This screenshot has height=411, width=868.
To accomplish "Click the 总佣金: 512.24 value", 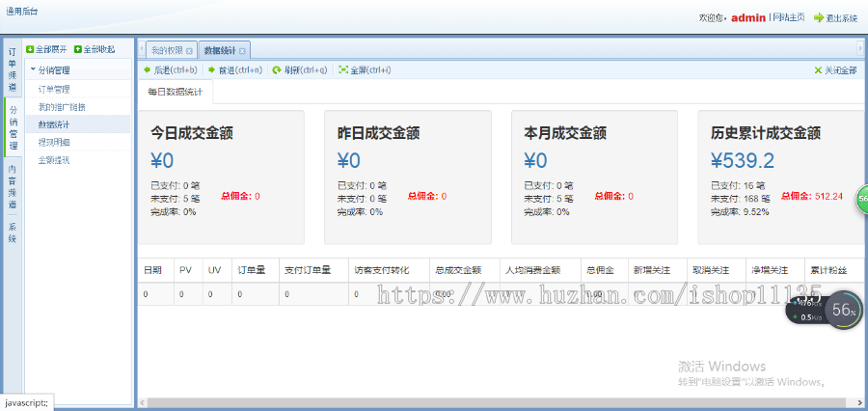I will click(811, 196).
